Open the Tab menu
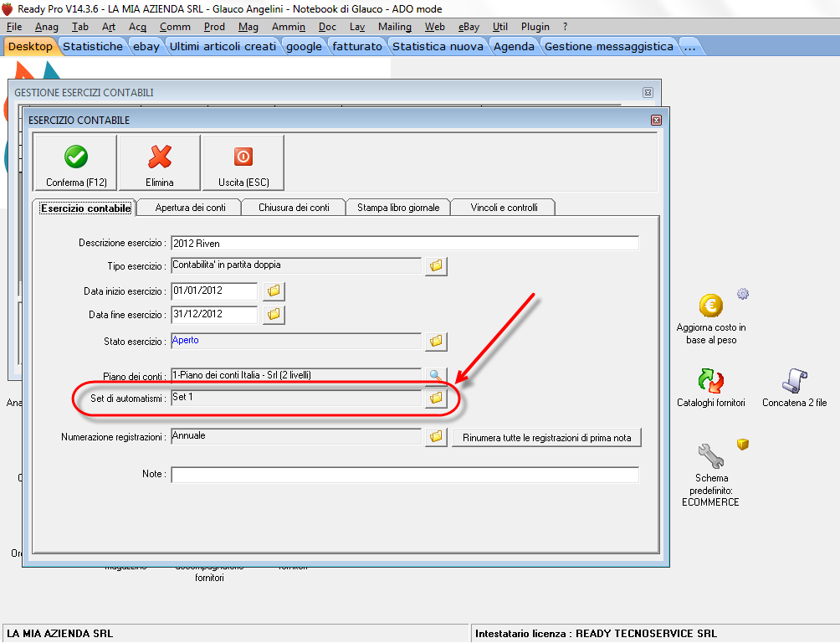Viewport: 840px width, 643px height. pos(79,27)
